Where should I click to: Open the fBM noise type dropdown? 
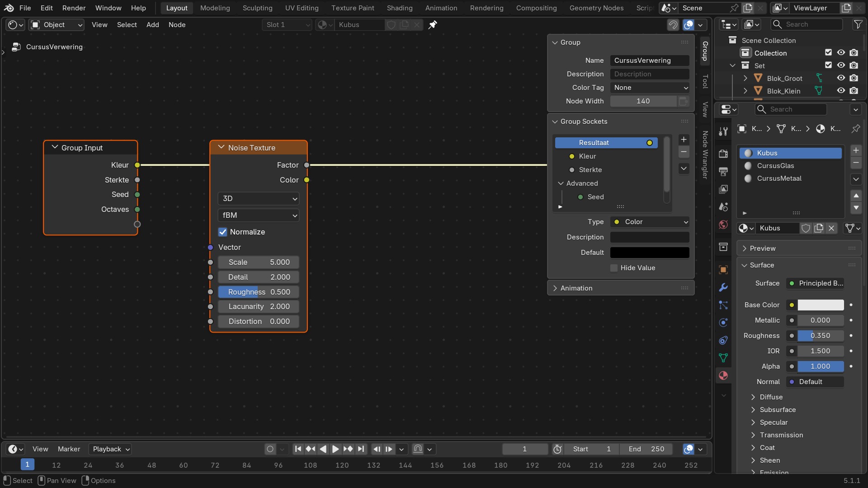point(259,215)
